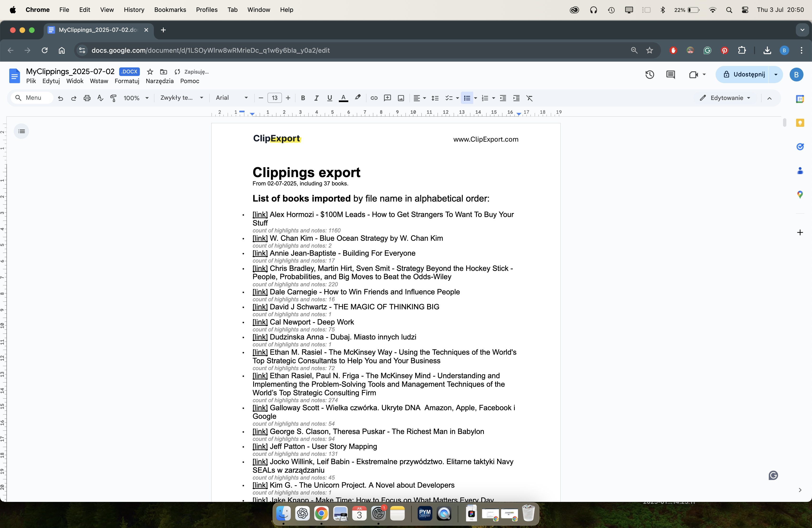
Task: Open version history clock icon
Action: (650, 75)
